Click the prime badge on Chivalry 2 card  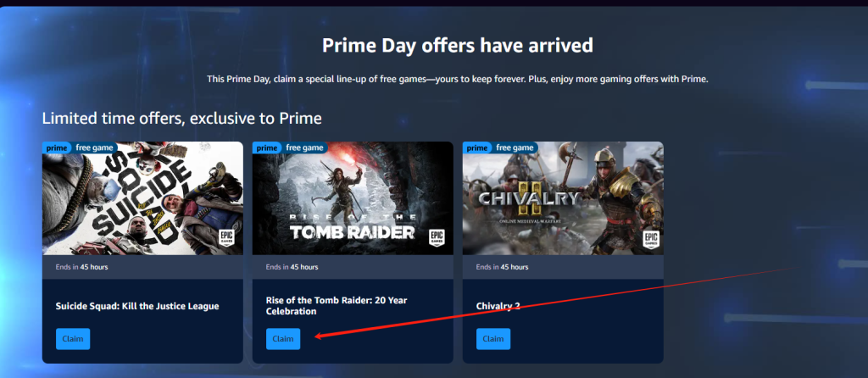(476, 147)
